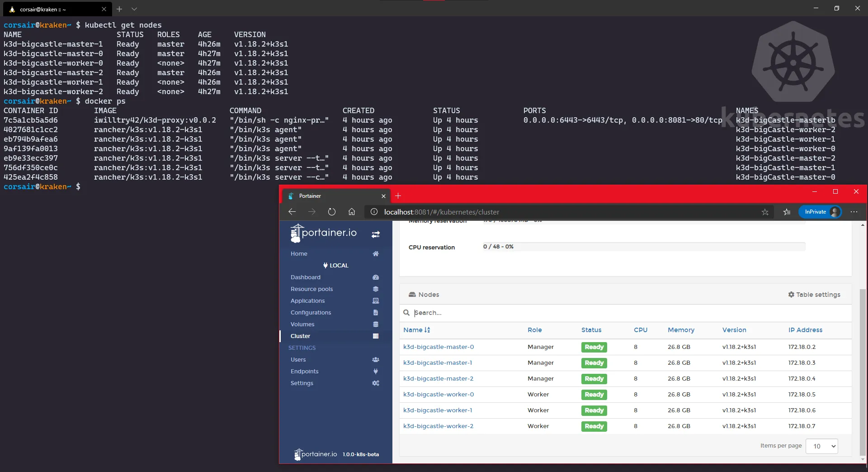This screenshot has width=868, height=472.
Task: Click the Endpoints plug icon
Action: [x=375, y=372]
